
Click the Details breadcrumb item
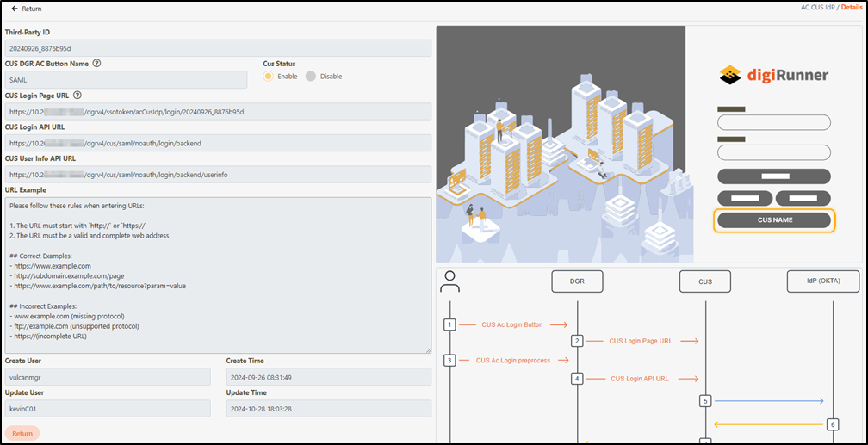coord(851,8)
